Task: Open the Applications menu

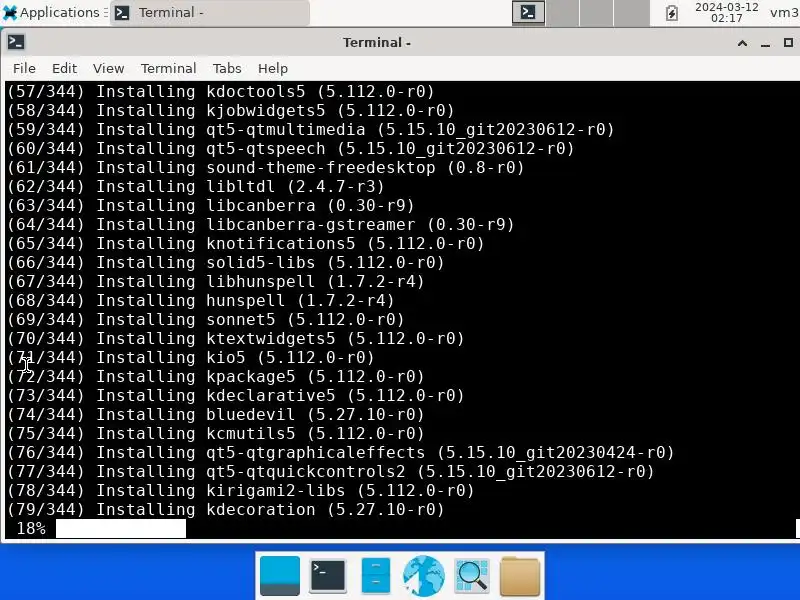Action: [51, 12]
